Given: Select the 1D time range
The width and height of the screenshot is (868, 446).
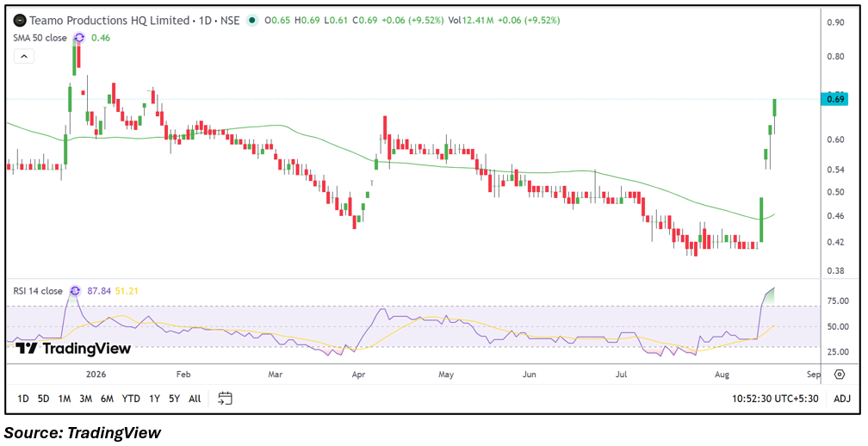Looking at the screenshot, I should pos(22,399).
